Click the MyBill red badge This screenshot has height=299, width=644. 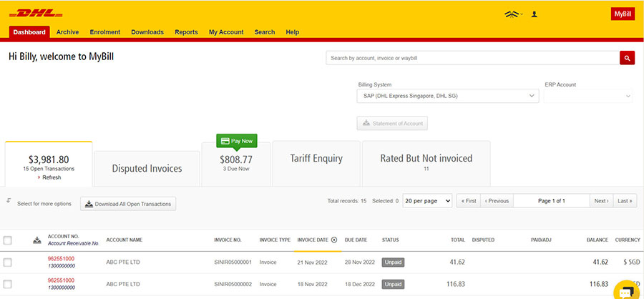pyautogui.click(x=623, y=14)
